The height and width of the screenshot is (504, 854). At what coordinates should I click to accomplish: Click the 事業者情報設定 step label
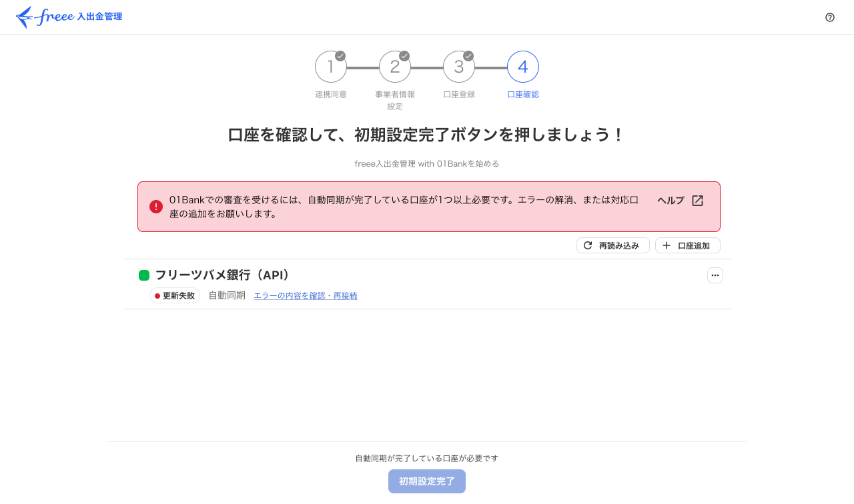click(x=395, y=101)
